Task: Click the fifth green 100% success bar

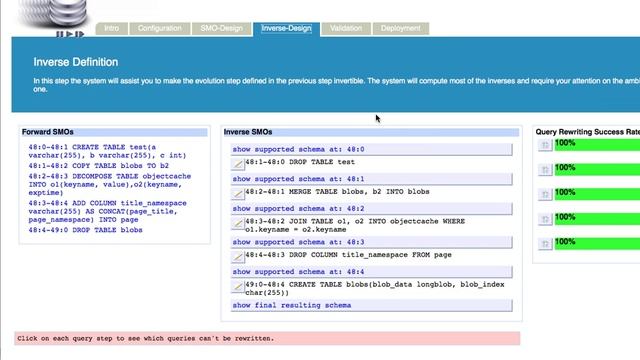Action: 597,244
